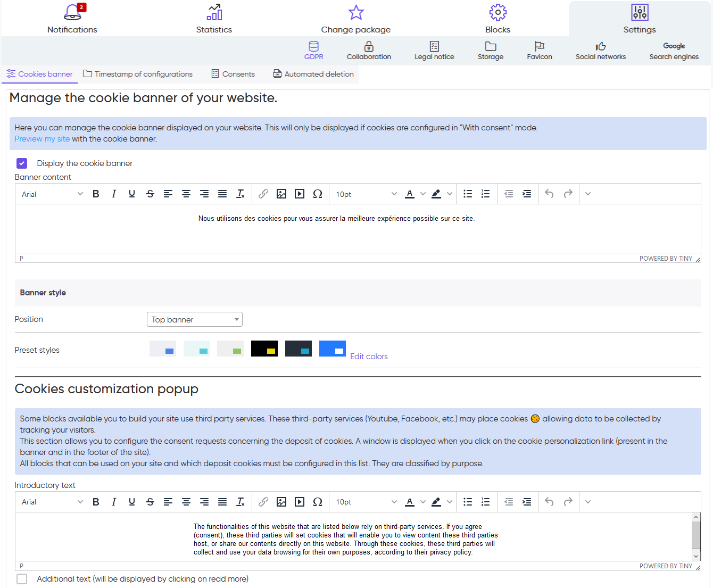Uncheck Display the cookie banner
The width and height of the screenshot is (713, 588).
(x=22, y=163)
